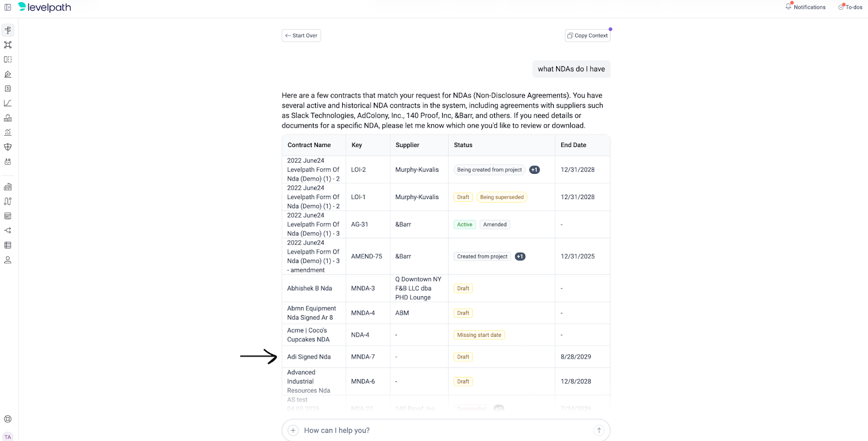The width and height of the screenshot is (868, 441).
Task: Click the Copy Context button
Action: coord(588,36)
